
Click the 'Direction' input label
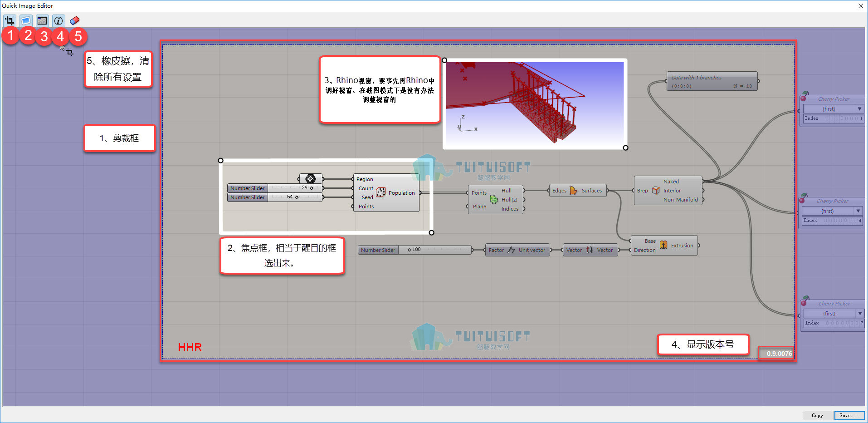pos(644,250)
